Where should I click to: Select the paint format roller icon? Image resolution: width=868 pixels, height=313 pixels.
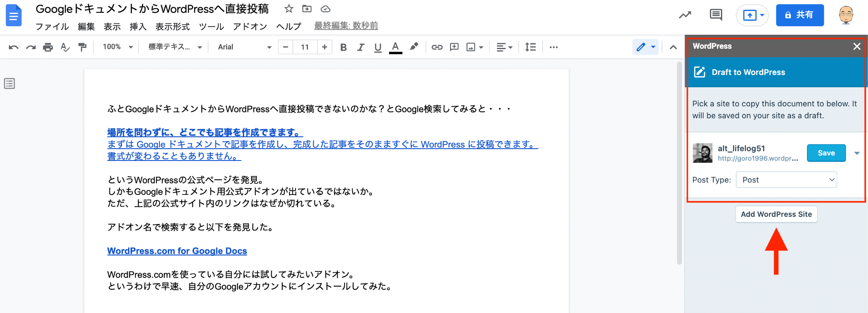[x=82, y=47]
